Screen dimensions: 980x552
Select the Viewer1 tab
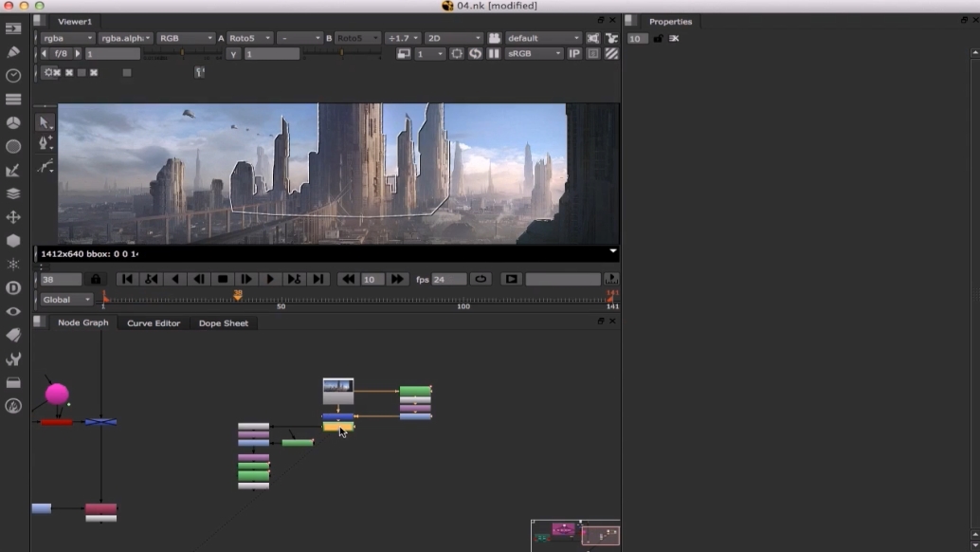pos(74,21)
